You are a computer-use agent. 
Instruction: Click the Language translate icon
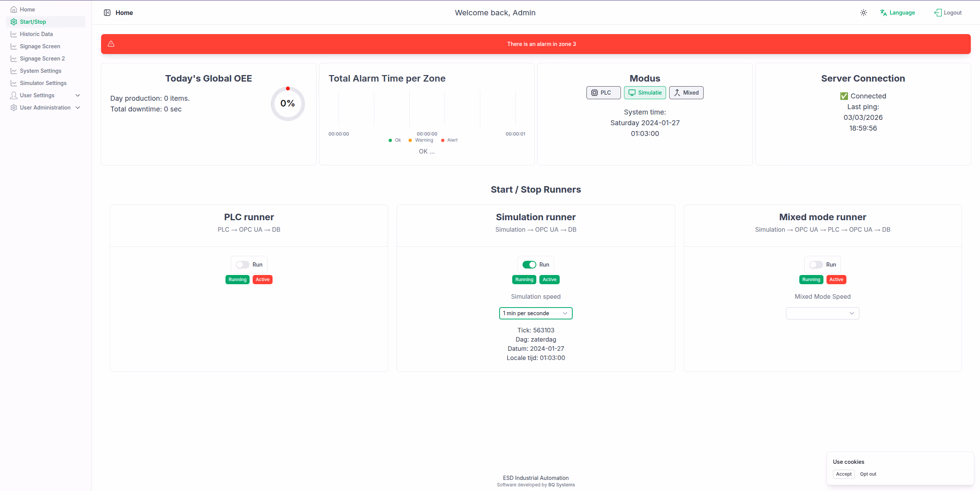click(884, 13)
